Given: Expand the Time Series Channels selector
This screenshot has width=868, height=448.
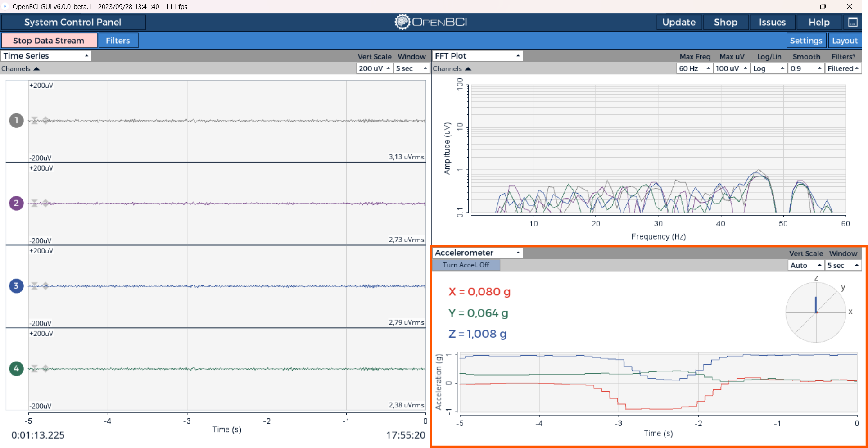Looking at the screenshot, I should point(21,68).
